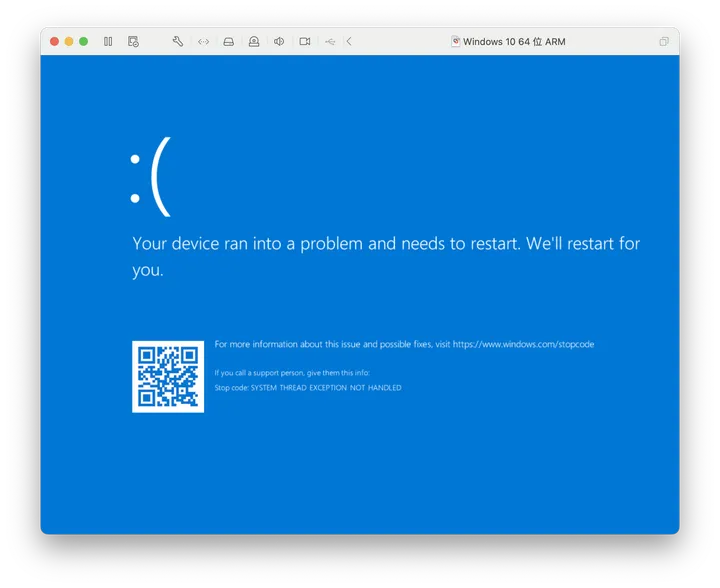The image size is (720, 588).
Task: Click 'Your device ran into a problem' message
Action: pyautogui.click(x=386, y=256)
